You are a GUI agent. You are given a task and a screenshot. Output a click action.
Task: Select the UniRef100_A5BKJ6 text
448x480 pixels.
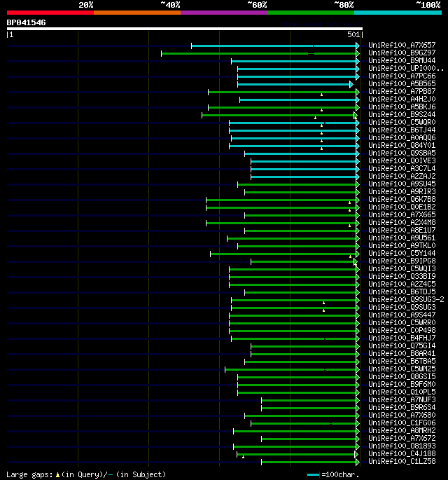402,107
